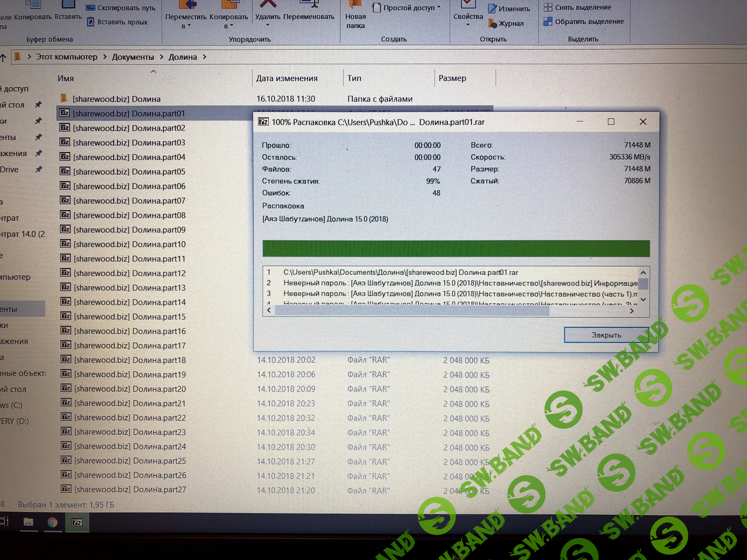Open Chrome from the taskbar
Viewport: 747px width, 560px height.
point(52,523)
